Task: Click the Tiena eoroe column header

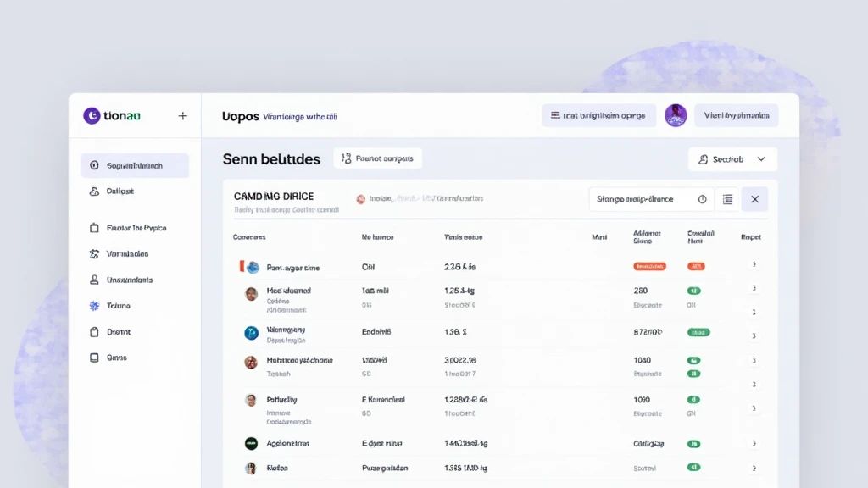Action: pyautogui.click(x=464, y=237)
